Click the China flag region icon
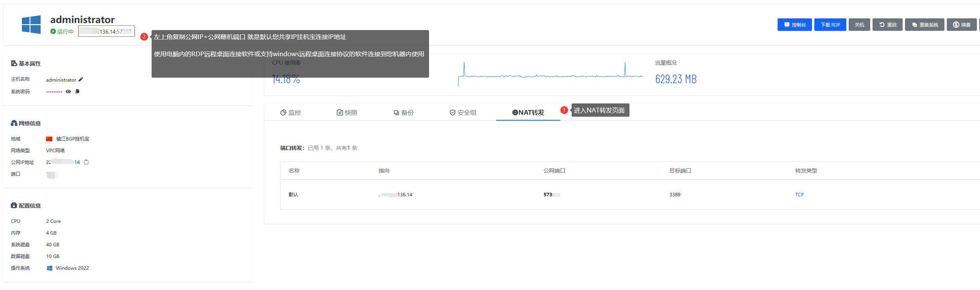 (49, 139)
